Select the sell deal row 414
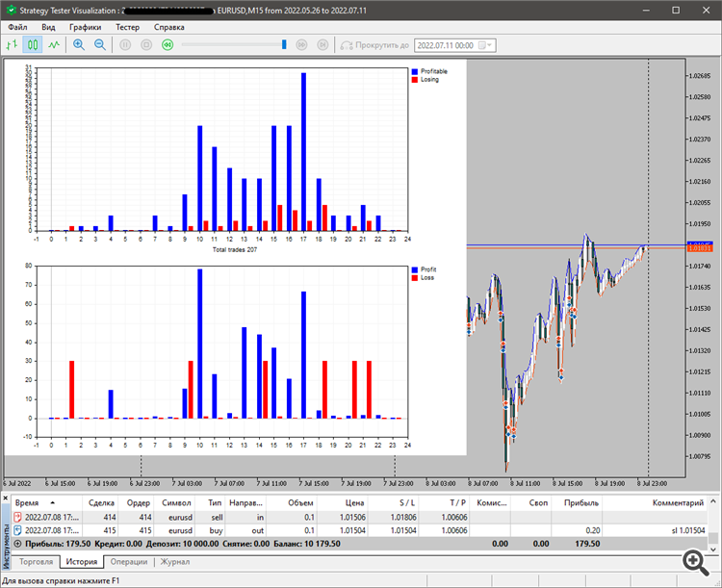Viewport: 722px width, 588px height. (x=359, y=517)
